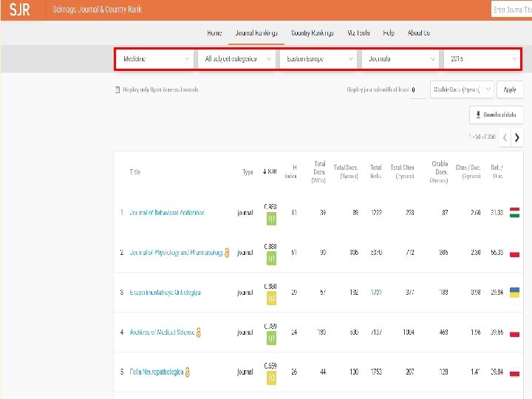The height and width of the screenshot is (399, 532).
Task: Expand the Citable Docs criteria dropdown
Action: [462, 89]
